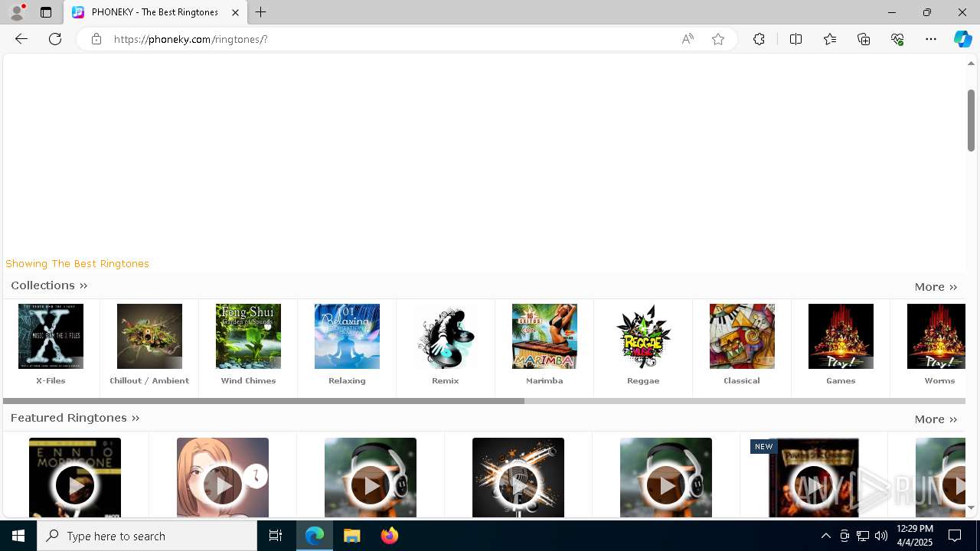Refresh the phoneky page

tap(55, 39)
